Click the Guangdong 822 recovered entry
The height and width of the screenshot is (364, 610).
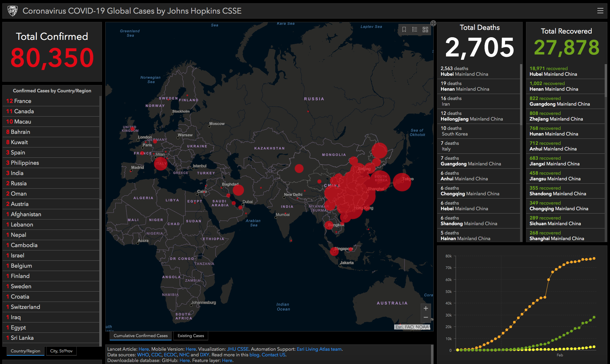(566, 101)
